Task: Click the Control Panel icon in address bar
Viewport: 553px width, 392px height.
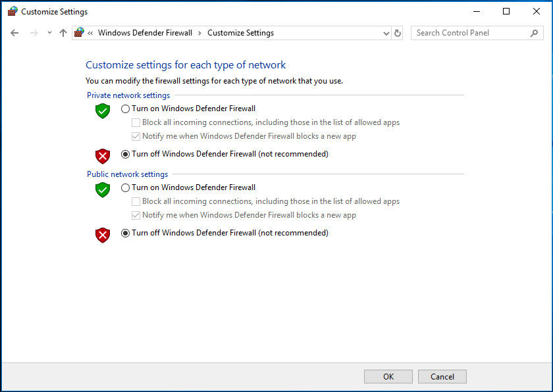Action: (x=78, y=32)
